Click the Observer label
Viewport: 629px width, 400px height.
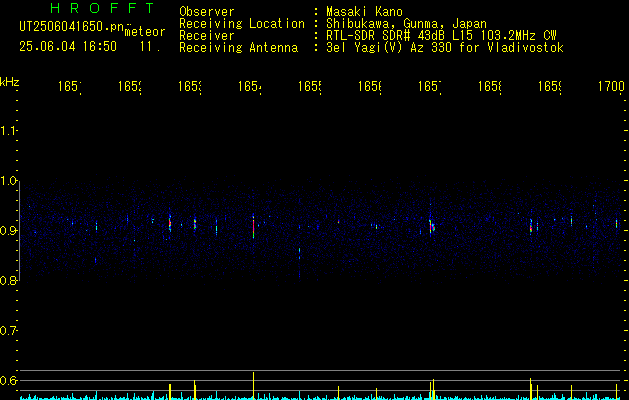click(207, 11)
